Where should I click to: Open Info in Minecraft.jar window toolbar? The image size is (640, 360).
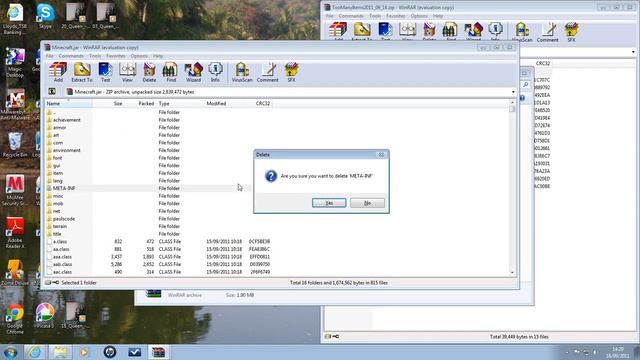tap(215, 72)
